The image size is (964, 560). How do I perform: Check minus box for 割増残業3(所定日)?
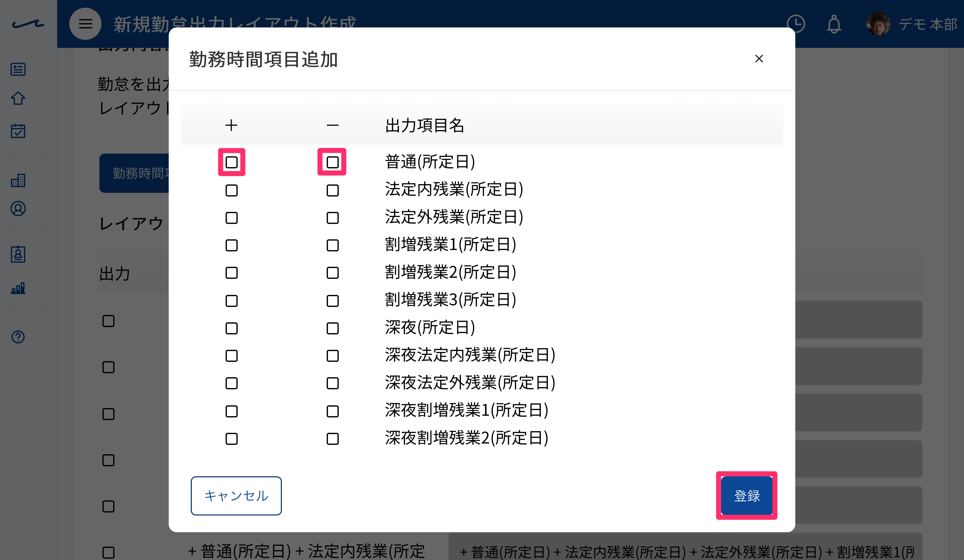332,301
